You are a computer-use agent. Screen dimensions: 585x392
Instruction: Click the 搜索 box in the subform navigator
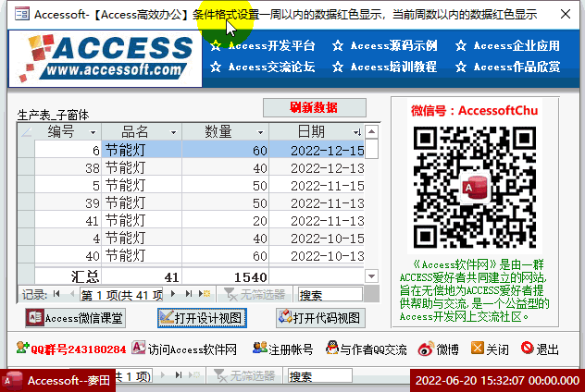pyautogui.click(x=330, y=294)
